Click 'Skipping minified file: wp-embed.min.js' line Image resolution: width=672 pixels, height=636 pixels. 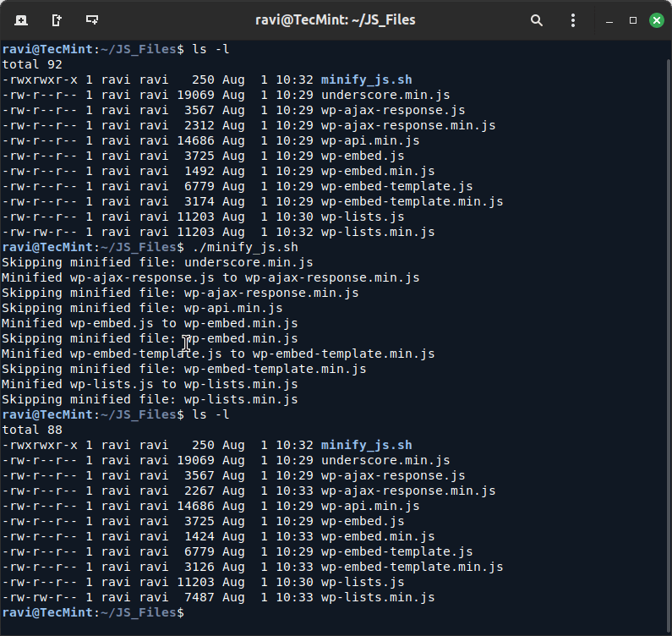tap(150, 339)
